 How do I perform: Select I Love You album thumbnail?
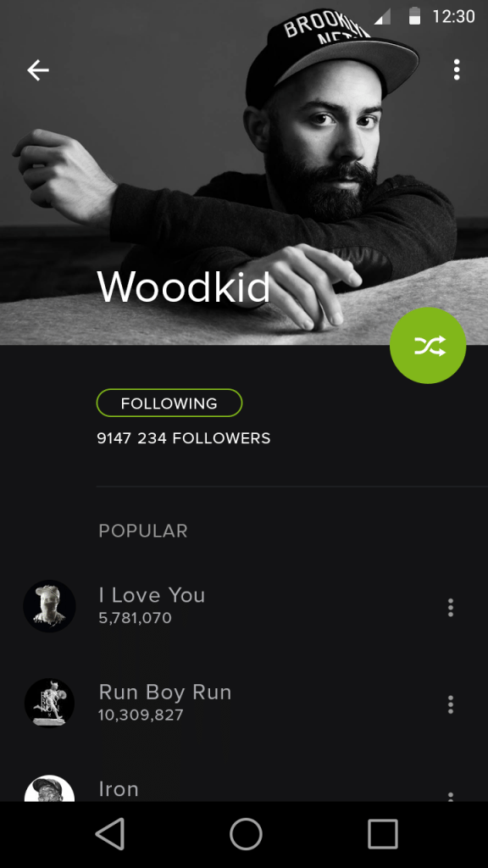(x=49, y=606)
